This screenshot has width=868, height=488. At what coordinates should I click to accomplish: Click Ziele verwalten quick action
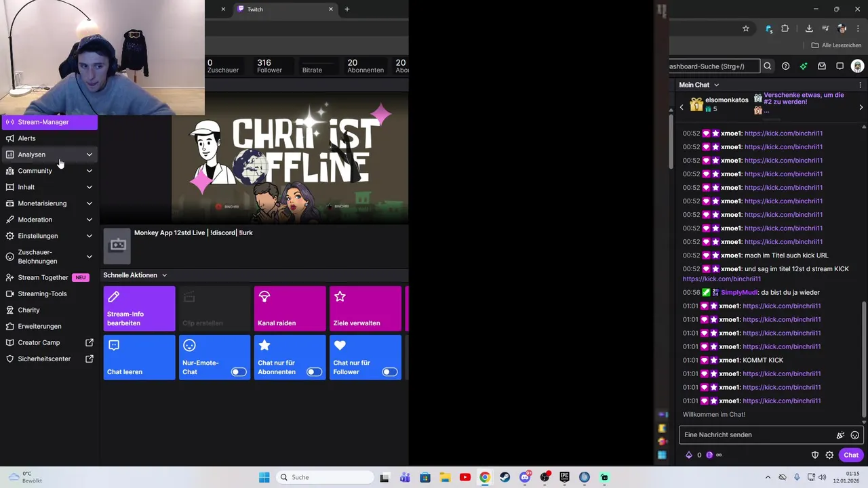coord(365,308)
